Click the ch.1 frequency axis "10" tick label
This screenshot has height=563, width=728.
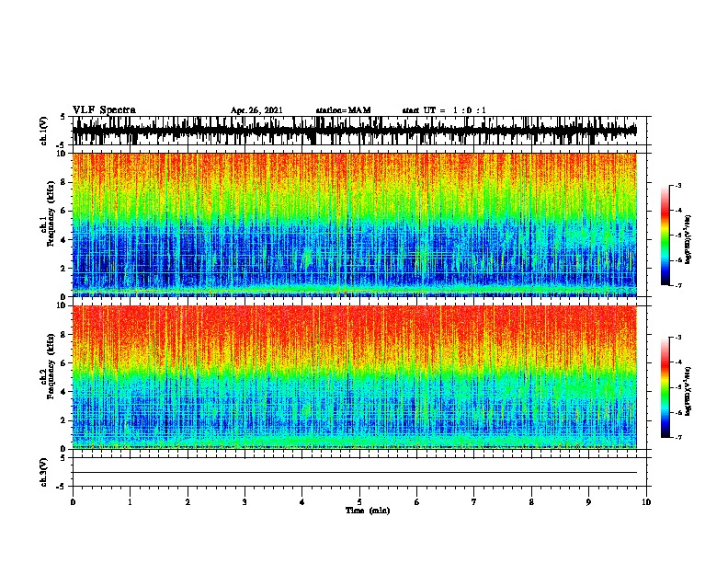point(63,154)
